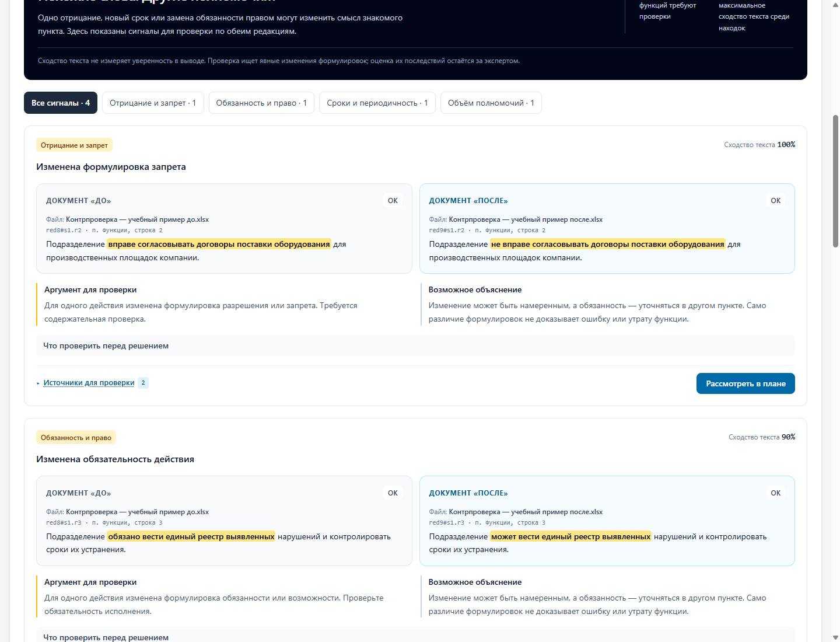Open the "Обязанность и право · 1" tab
Viewport: 840px width, 642px height.
261,103
